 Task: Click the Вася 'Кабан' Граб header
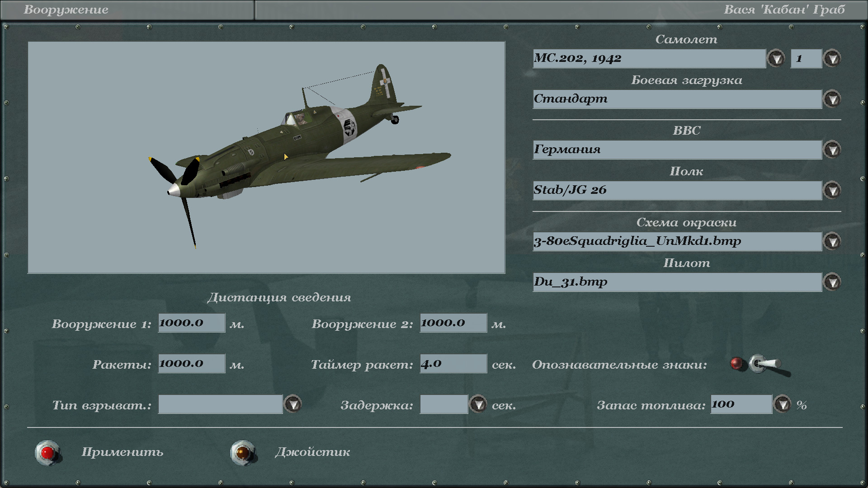click(784, 9)
